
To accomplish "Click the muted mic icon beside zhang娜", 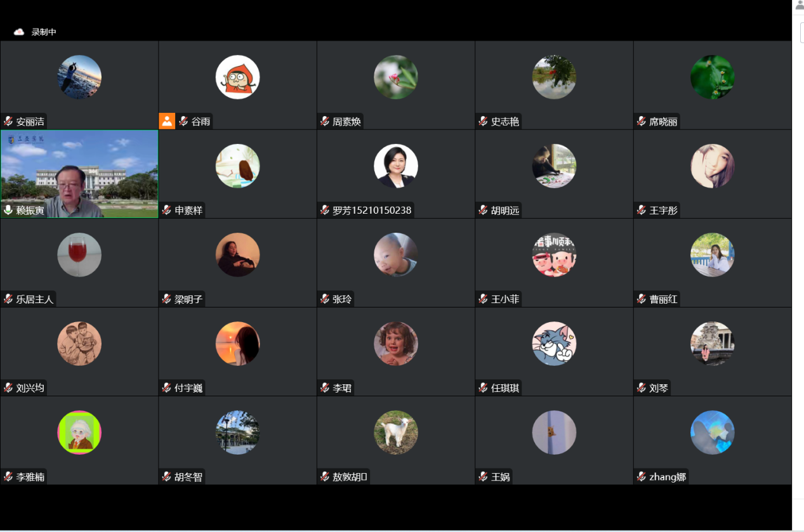I will [642, 476].
